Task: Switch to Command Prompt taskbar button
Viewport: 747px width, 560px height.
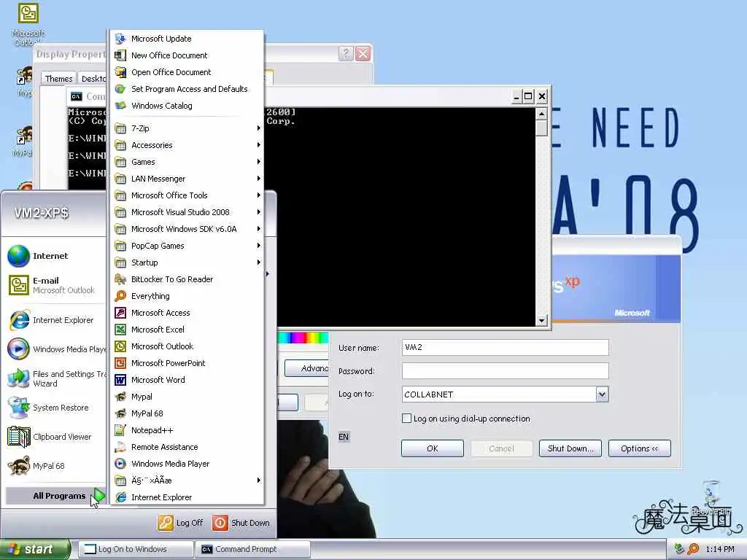Action: [252, 549]
